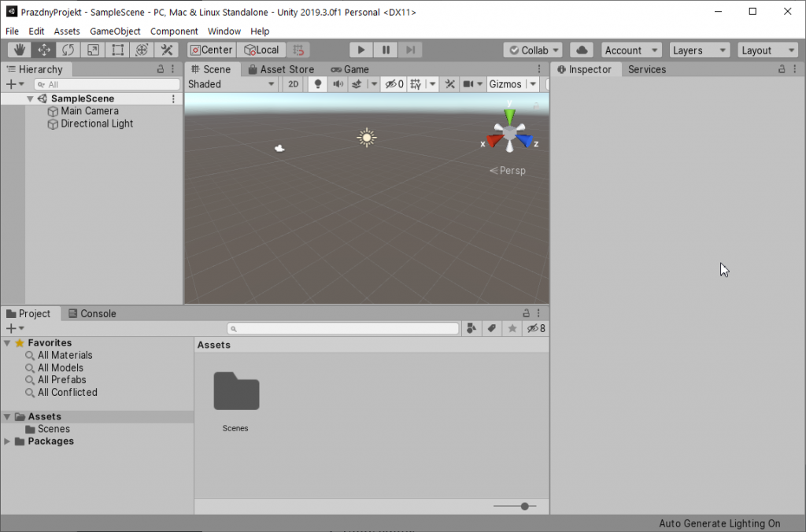Select the Directional Light sun gizmo
Screen dimensions: 806x532
[367, 137]
